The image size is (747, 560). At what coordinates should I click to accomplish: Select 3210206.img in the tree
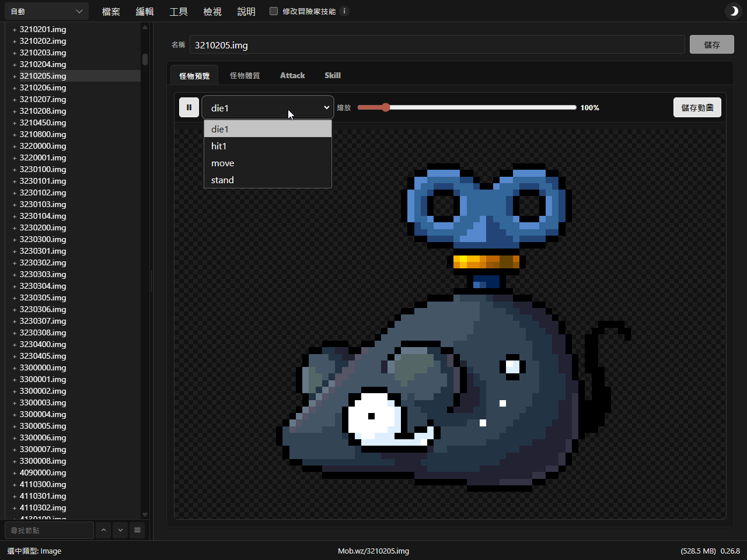coord(43,87)
